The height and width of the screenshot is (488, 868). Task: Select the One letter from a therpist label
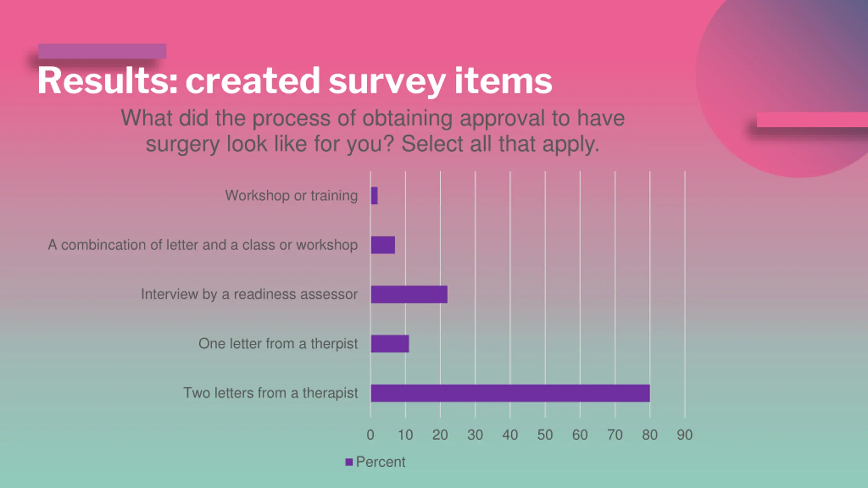[278, 344]
